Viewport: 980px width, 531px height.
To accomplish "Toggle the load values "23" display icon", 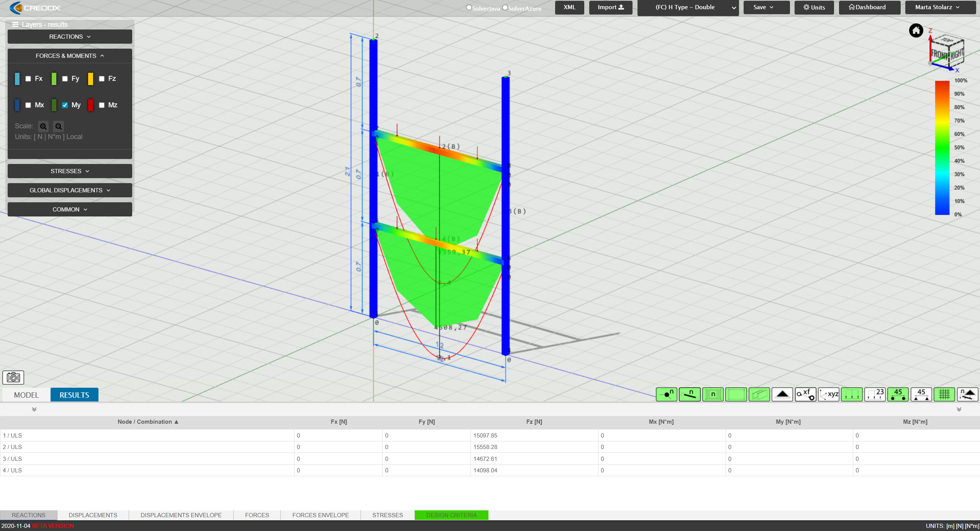I will pyautogui.click(x=875, y=394).
